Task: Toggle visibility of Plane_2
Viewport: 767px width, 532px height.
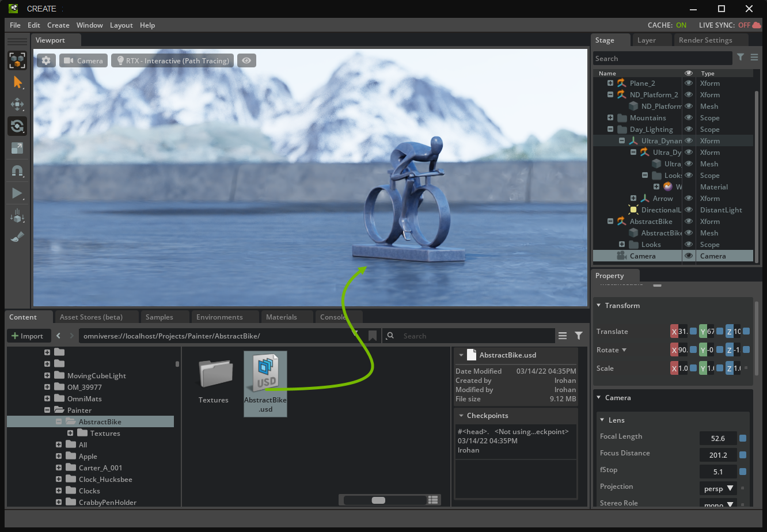Action: pyautogui.click(x=688, y=83)
